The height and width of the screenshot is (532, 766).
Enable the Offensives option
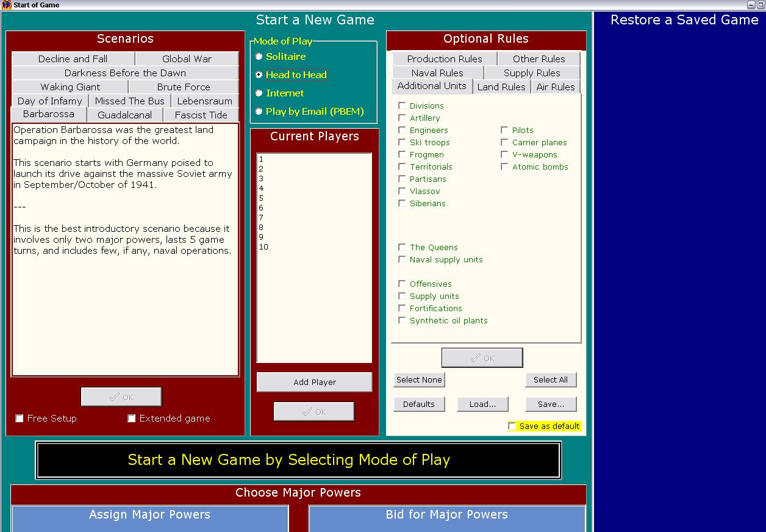tap(402, 284)
